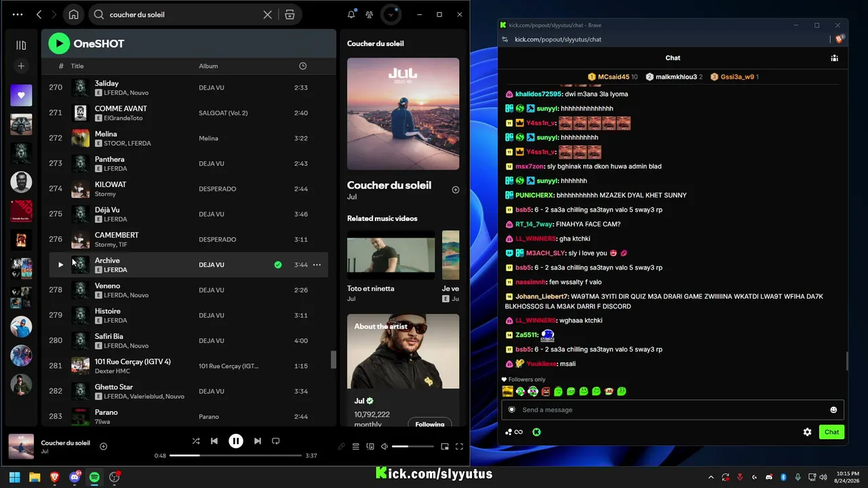Click the Send a message field
This screenshot has width=868, height=488.
[x=673, y=409]
